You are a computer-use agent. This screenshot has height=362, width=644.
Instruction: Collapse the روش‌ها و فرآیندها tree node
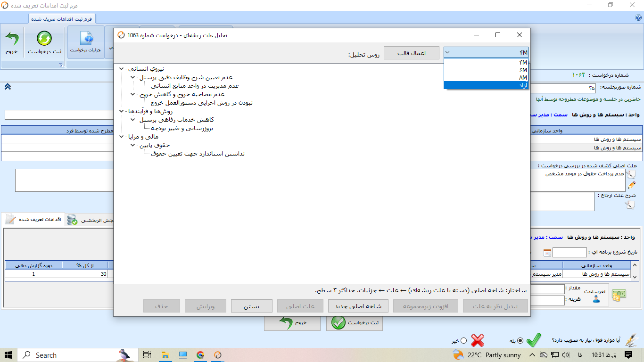click(x=122, y=111)
